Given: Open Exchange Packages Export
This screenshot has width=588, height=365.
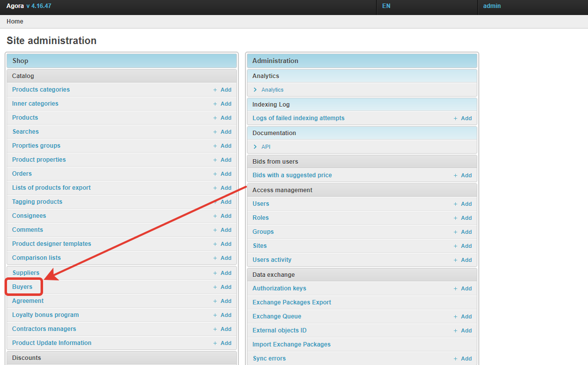Looking at the screenshot, I should [291, 302].
